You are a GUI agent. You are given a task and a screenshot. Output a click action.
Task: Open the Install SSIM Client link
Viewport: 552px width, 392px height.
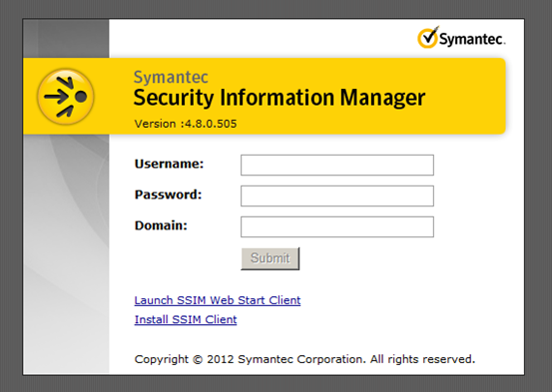[x=186, y=319]
